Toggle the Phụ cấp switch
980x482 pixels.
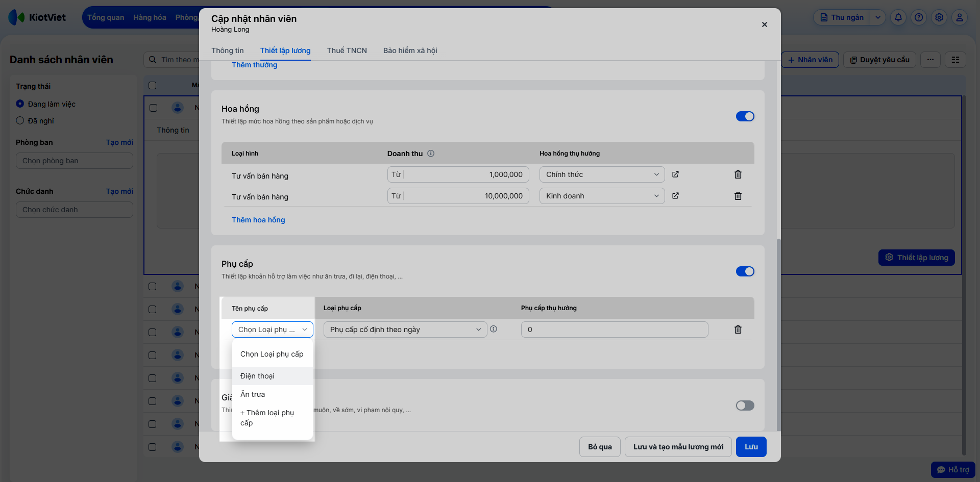point(745,271)
